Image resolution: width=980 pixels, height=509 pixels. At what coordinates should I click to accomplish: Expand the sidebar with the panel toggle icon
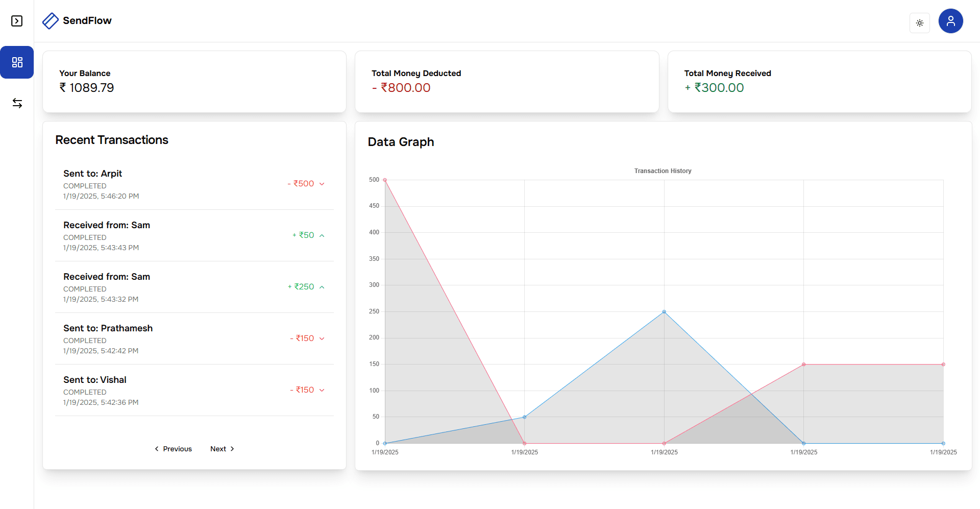17,21
